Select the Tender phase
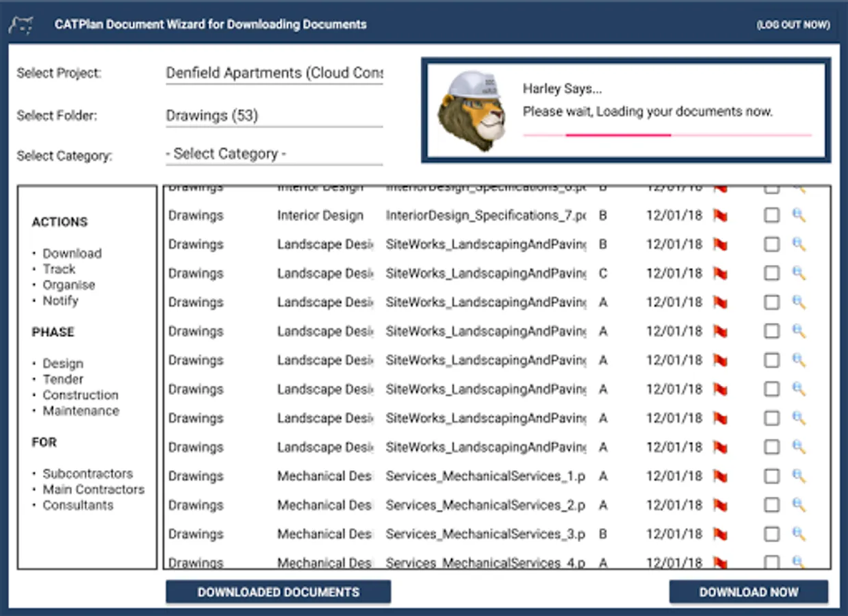Image resolution: width=848 pixels, height=616 pixels. 63,379
